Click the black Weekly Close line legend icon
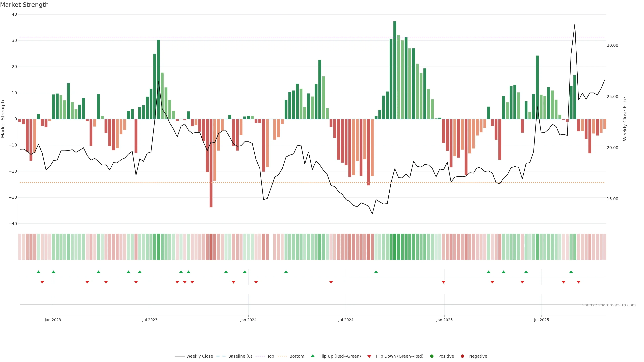This screenshot has width=644, height=362. (179, 356)
